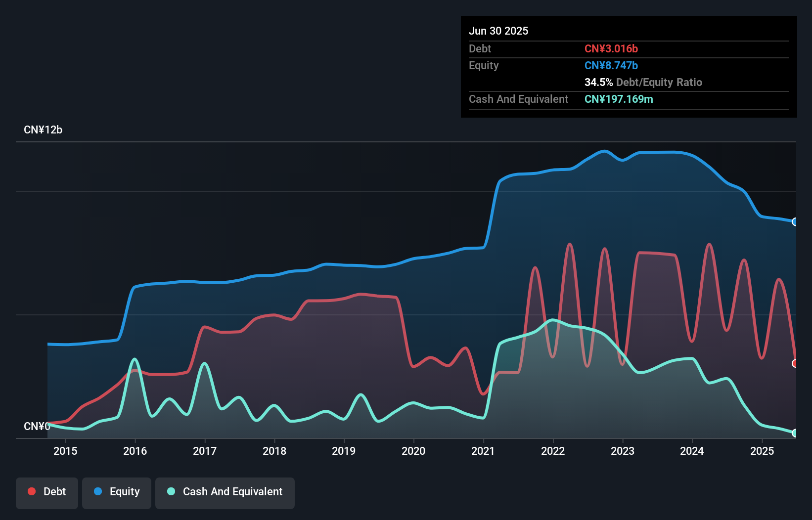Click the 2016 x-axis label
The height and width of the screenshot is (520, 812).
click(x=135, y=451)
